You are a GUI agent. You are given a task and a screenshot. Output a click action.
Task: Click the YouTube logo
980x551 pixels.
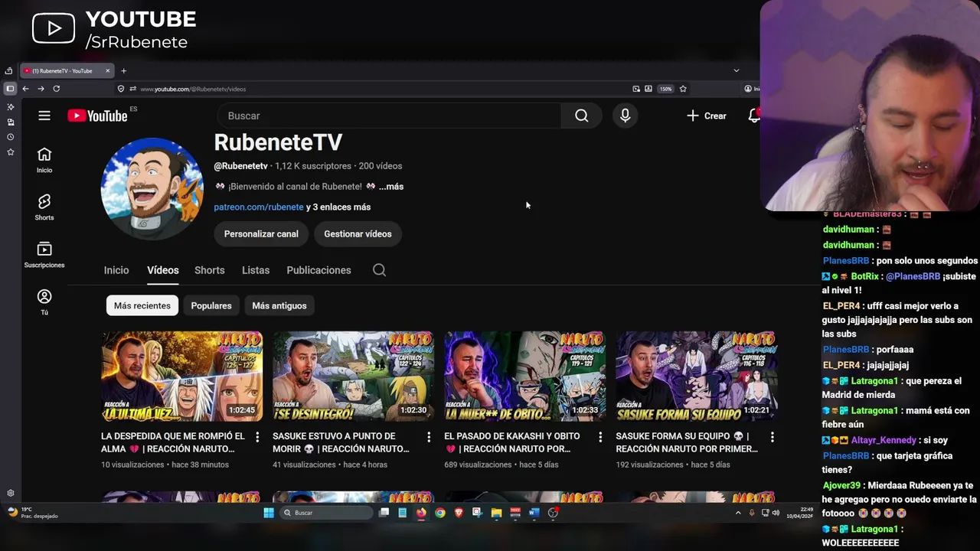97,116
